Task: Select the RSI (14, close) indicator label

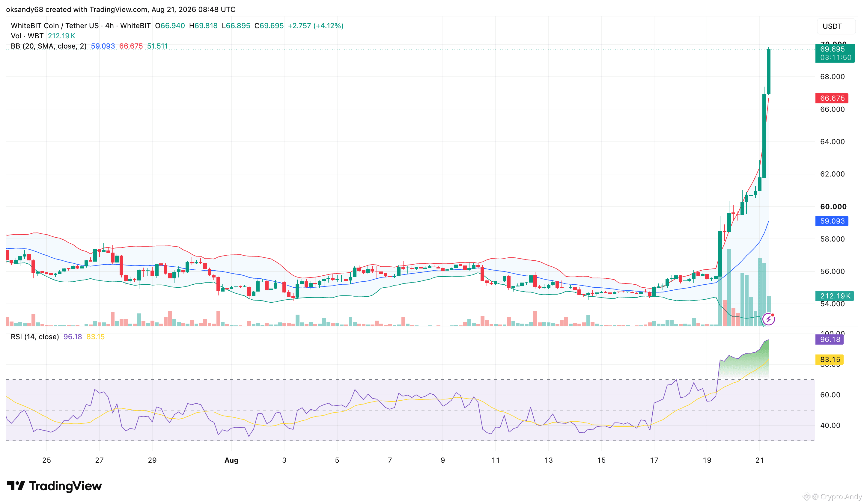Action: 35,337
